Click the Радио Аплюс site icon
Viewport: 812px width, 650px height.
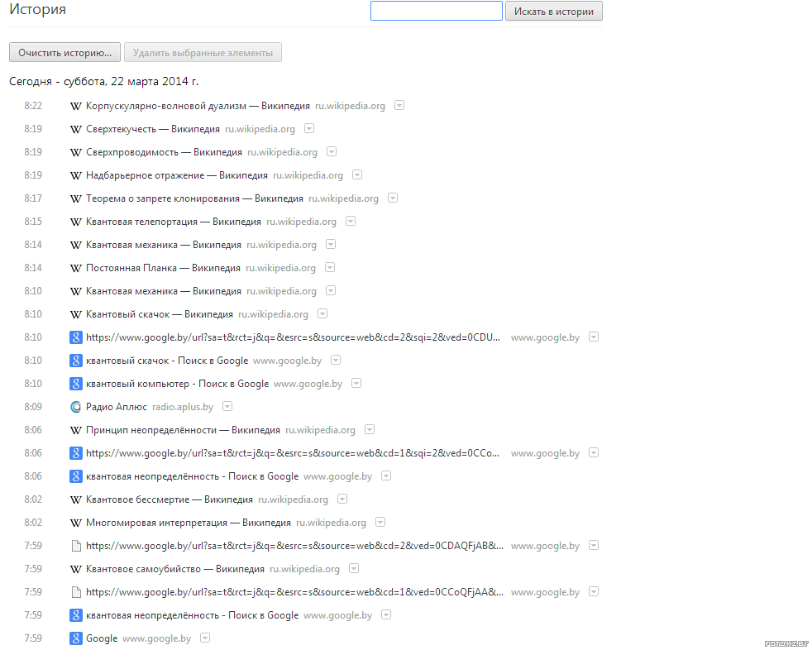75,407
